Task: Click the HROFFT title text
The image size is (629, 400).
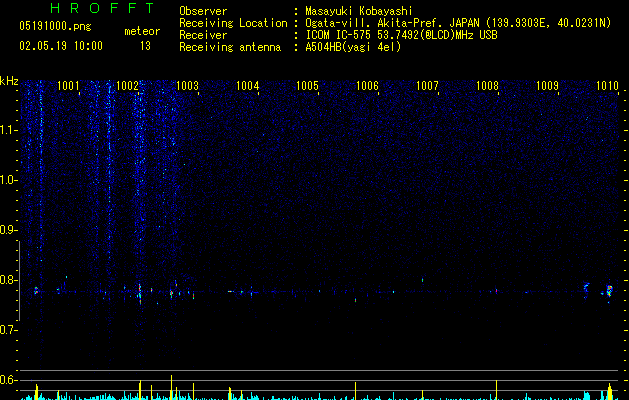Action: point(102,8)
